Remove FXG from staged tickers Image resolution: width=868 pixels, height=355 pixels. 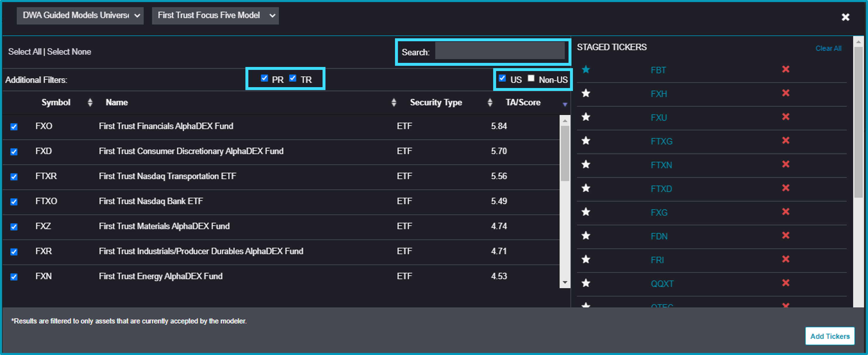(786, 212)
